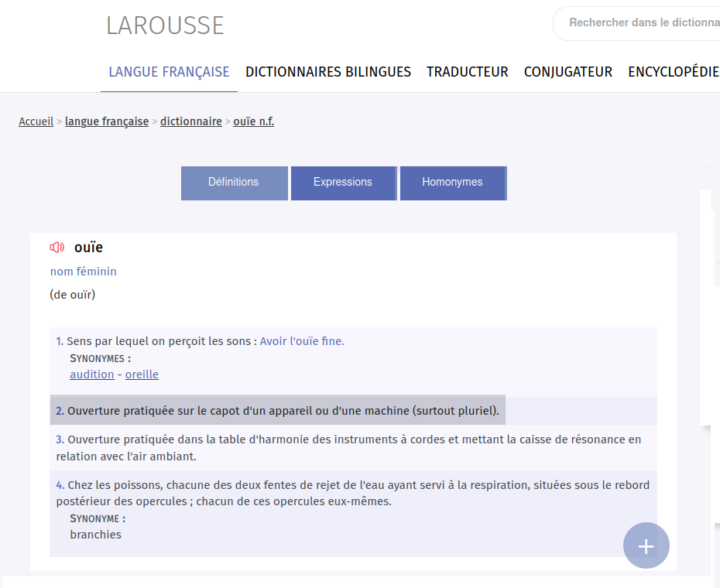Open the Encyclopédie section
Screen dimensions: 720x588
point(674,72)
